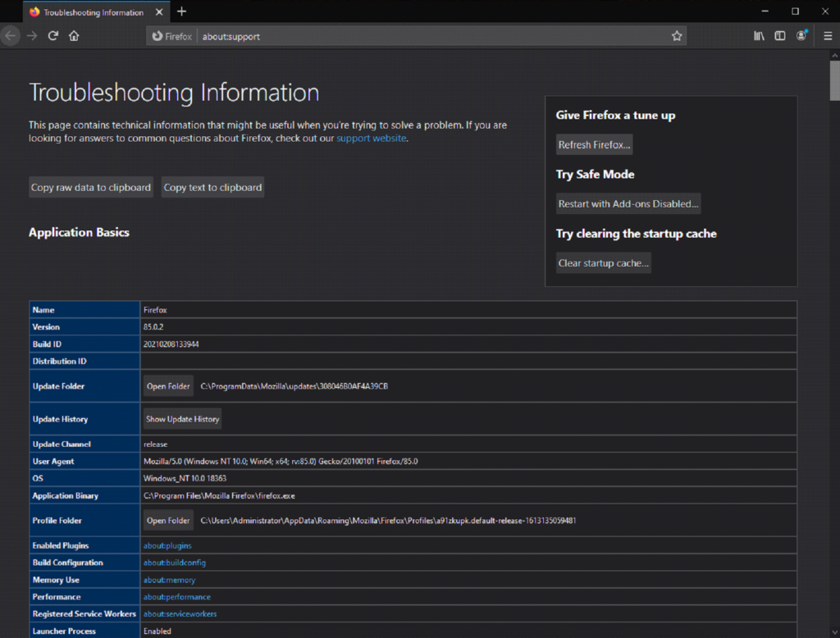Click the Name value Firefox

point(155,310)
